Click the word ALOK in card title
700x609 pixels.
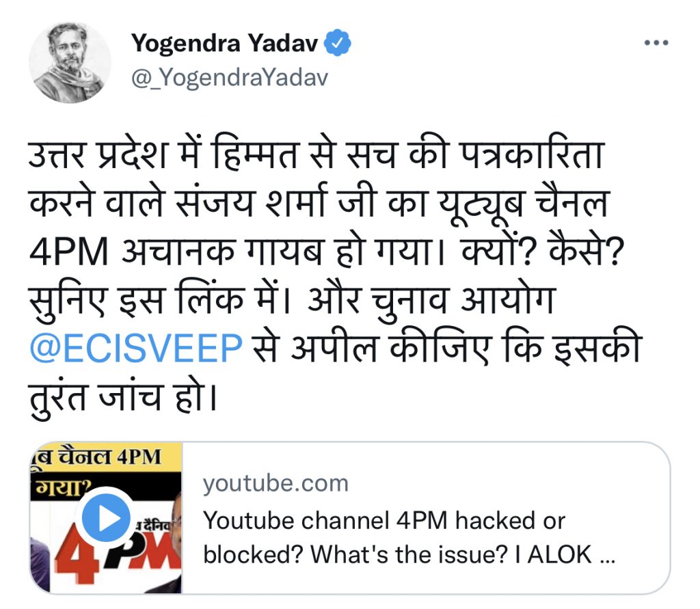(x=559, y=555)
